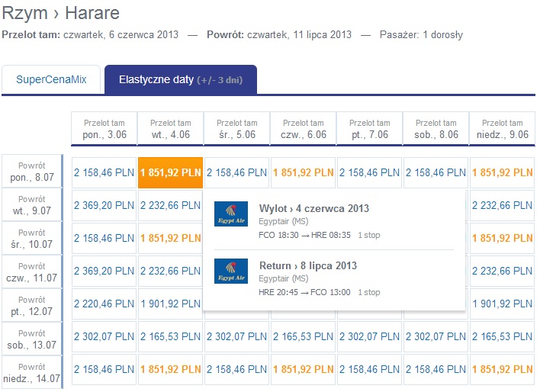The height and width of the screenshot is (392, 540).
Task: Pick 2 302,07 PLN for 5.06 departure, 13.07 return
Action: tap(237, 336)
